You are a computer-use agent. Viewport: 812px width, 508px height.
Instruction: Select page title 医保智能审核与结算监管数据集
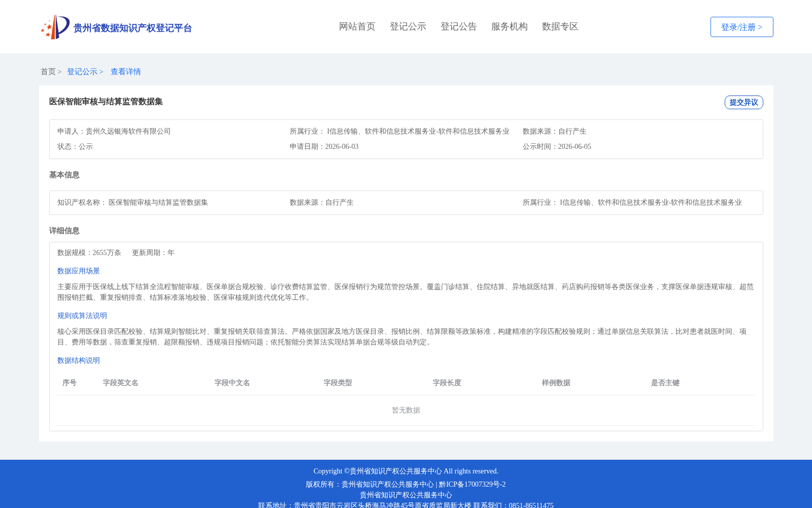tap(106, 102)
